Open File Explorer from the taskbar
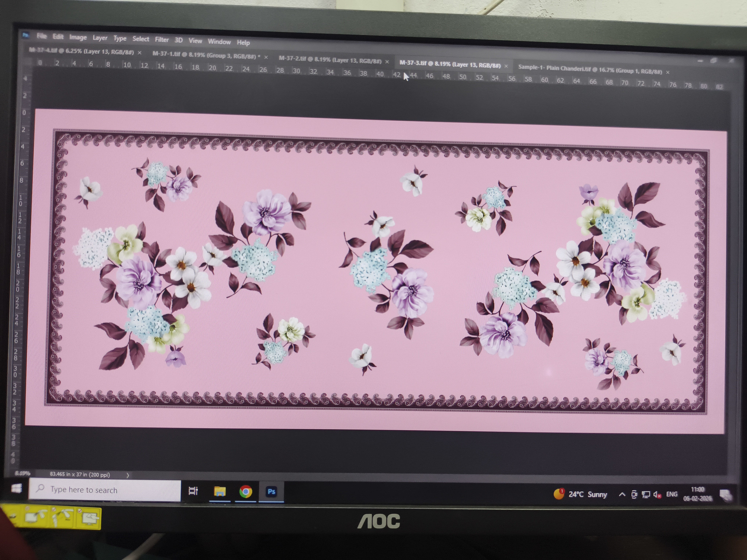The width and height of the screenshot is (747, 560). coord(220,491)
